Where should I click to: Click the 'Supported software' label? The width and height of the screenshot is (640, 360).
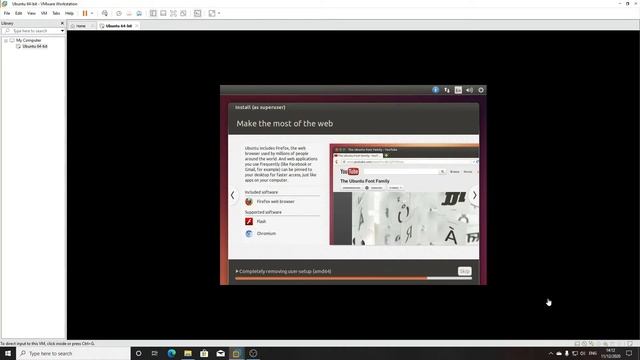pyautogui.click(x=263, y=212)
